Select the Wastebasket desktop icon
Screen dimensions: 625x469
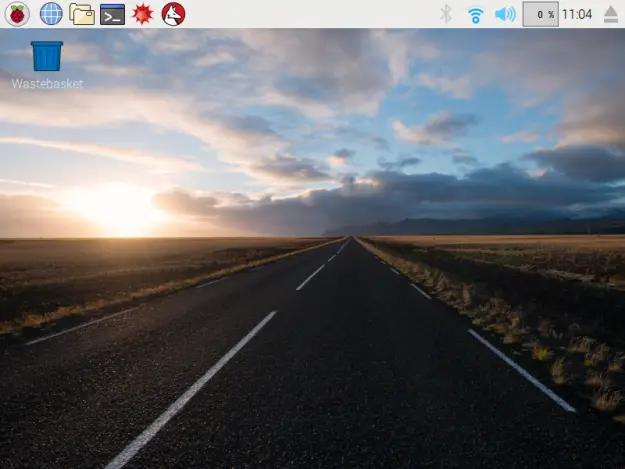pyautogui.click(x=47, y=56)
